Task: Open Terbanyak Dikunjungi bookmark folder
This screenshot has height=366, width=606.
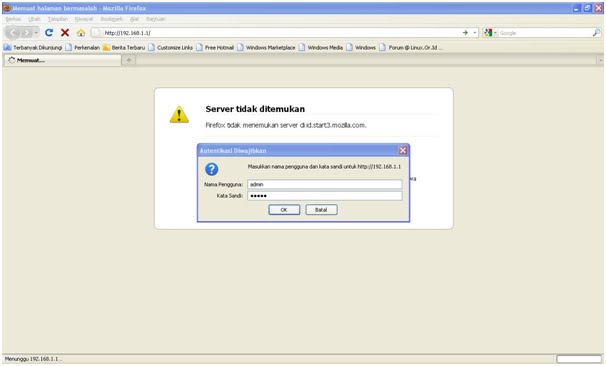Action: (x=33, y=48)
